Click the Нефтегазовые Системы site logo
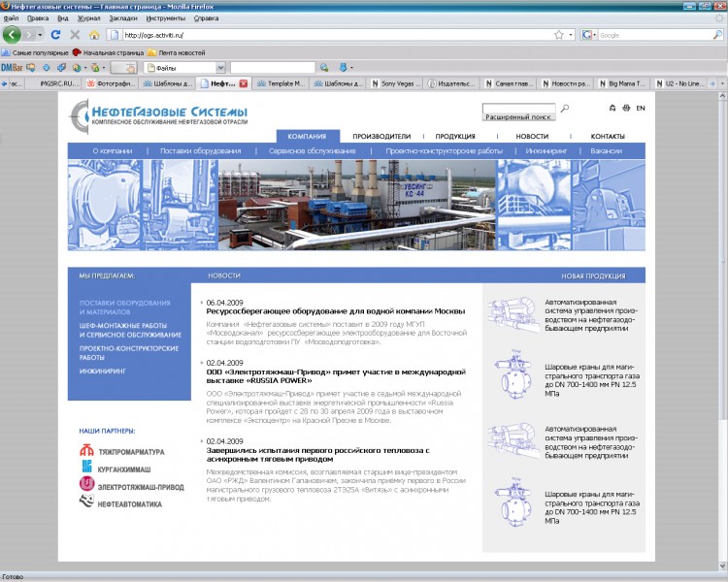Image resolution: width=728 pixels, height=582 pixels. click(159, 116)
